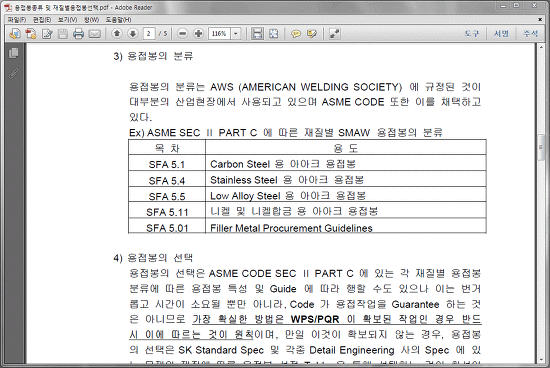Screen dimensions: 550x368
Task: Click the edit/sign document icon
Action: (x=47, y=34)
